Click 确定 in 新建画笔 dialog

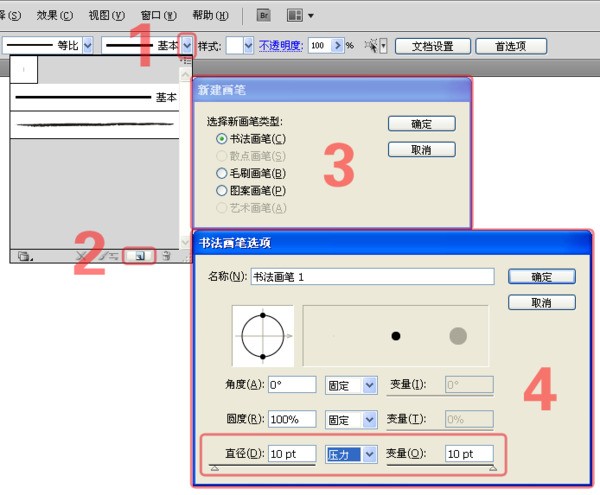click(422, 124)
